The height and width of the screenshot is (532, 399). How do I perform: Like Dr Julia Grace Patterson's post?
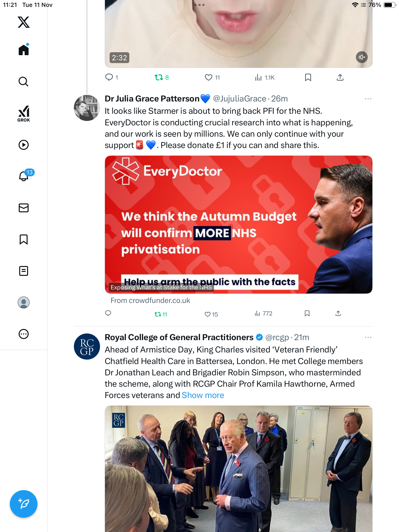tap(208, 314)
